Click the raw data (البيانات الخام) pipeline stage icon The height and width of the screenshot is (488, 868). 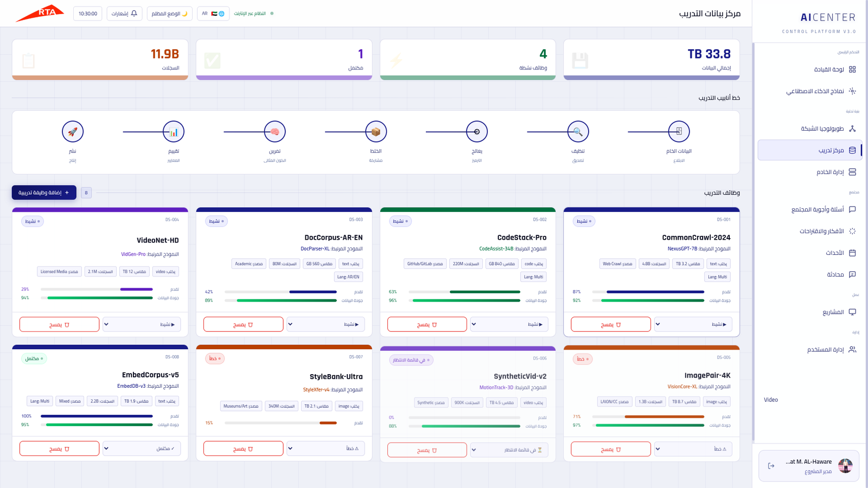coord(679,132)
